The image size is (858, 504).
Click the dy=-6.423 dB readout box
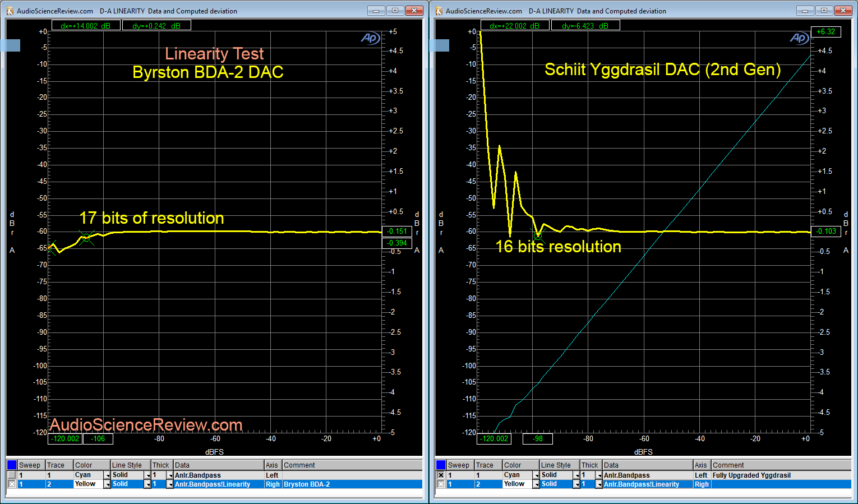click(585, 25)
